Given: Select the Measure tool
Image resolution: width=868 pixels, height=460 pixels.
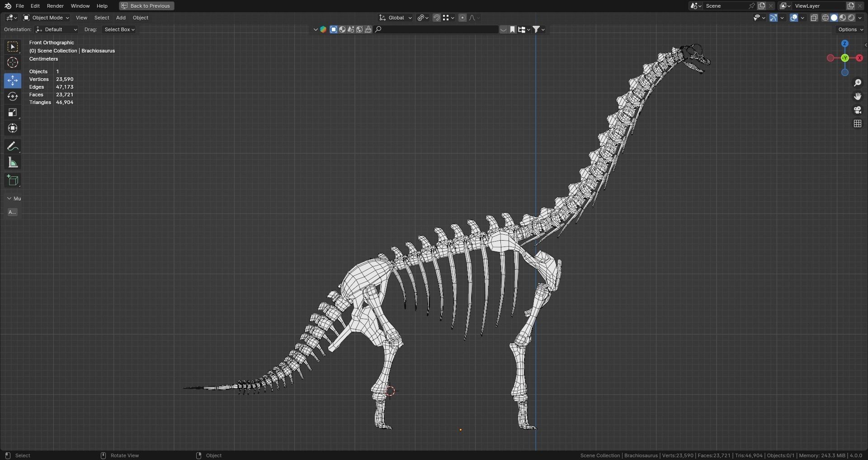Looking at the screenshot, I should point(13,162).
